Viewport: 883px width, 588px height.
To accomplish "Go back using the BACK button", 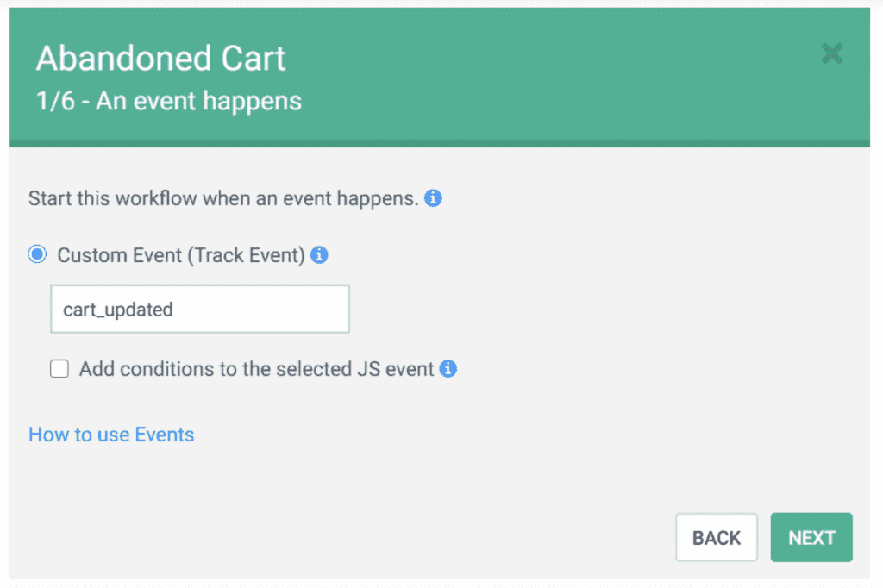I will point(717,537).
